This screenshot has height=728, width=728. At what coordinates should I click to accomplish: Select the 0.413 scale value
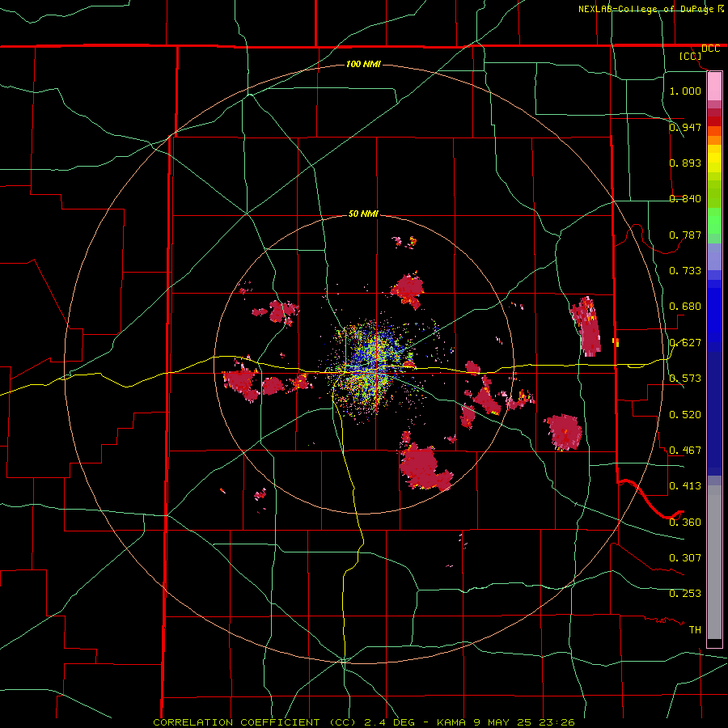pyautogui.click(x=685, y=485)
